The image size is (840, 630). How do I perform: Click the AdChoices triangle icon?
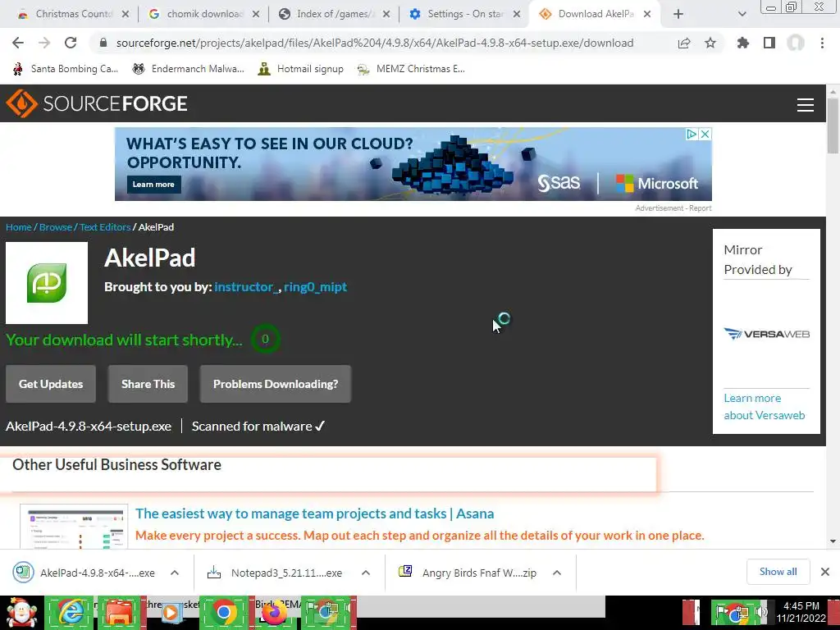(x=692, y=134)
